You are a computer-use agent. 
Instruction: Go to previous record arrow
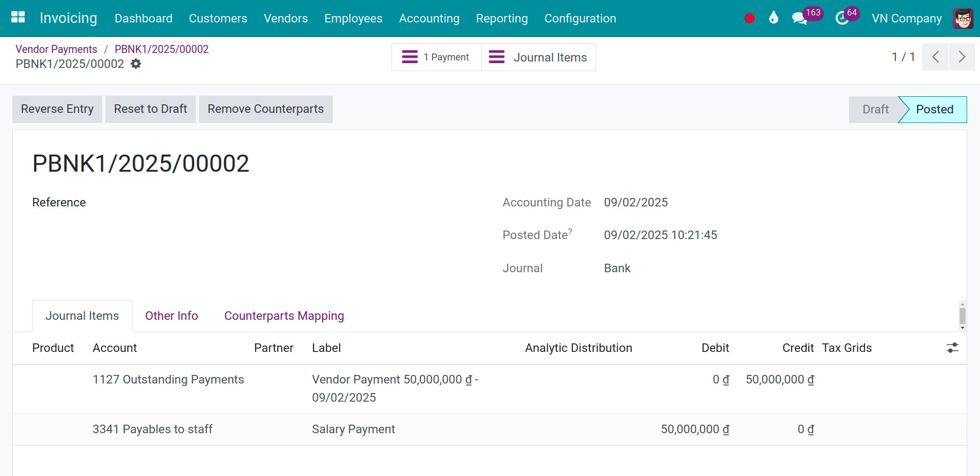pos(935,57)
